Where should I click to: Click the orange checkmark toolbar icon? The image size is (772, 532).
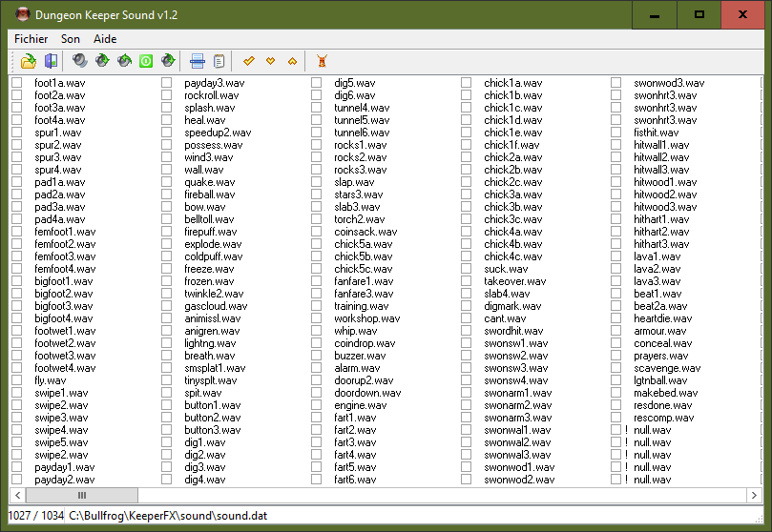click(x=249, y=61)
